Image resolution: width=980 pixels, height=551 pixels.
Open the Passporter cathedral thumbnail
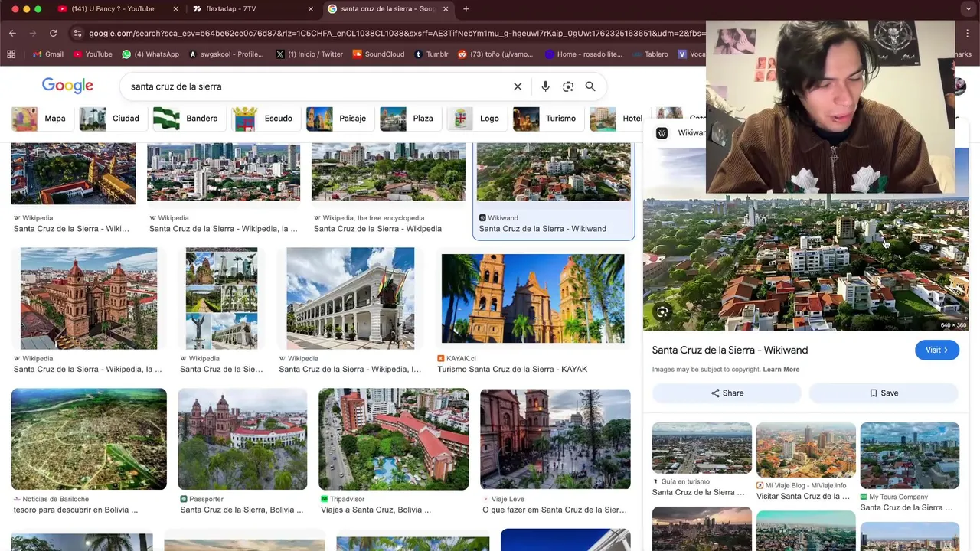(x=243, y=439)
